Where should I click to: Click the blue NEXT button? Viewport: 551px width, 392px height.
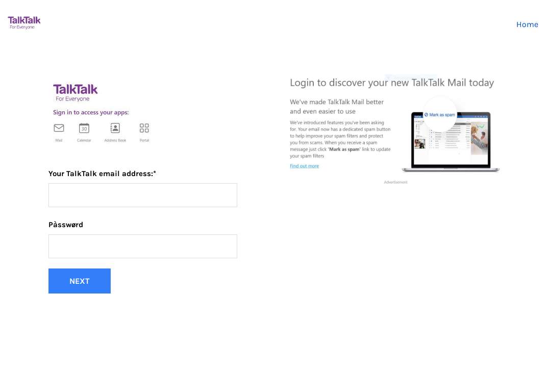[x=80, y=281]
